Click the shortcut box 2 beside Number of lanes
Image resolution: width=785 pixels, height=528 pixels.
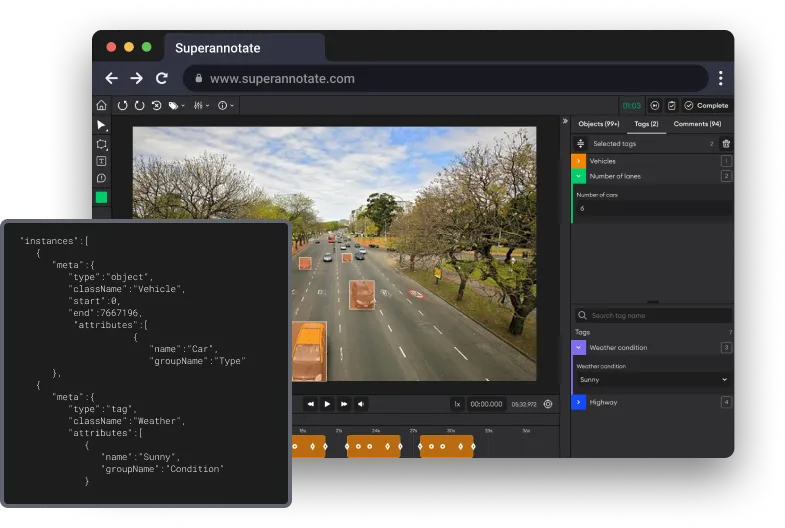click(x=726, y=176)
